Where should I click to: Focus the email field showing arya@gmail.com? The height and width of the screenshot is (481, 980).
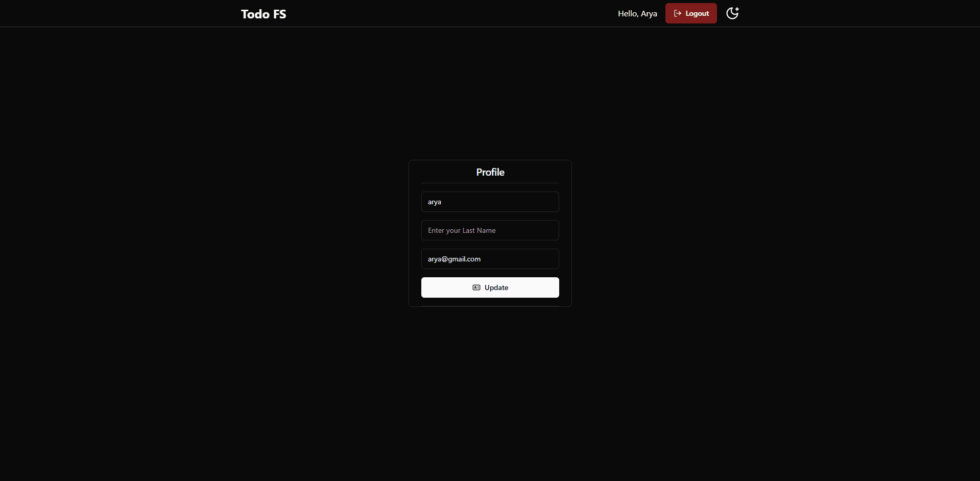pyautogui.click(x=490, y=259)
